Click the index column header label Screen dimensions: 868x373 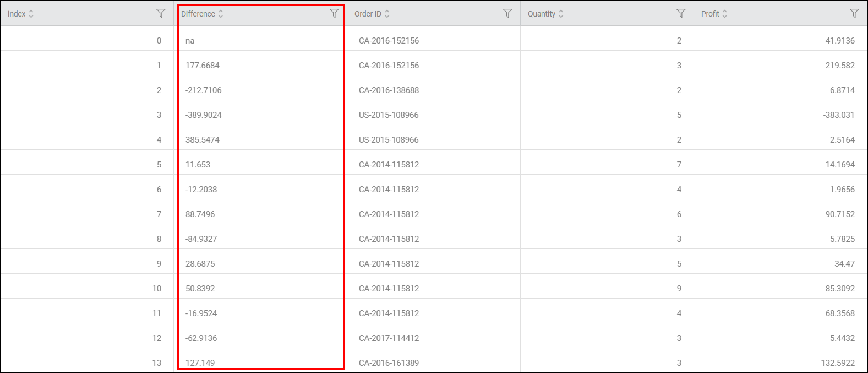click(x=17, y=14)
